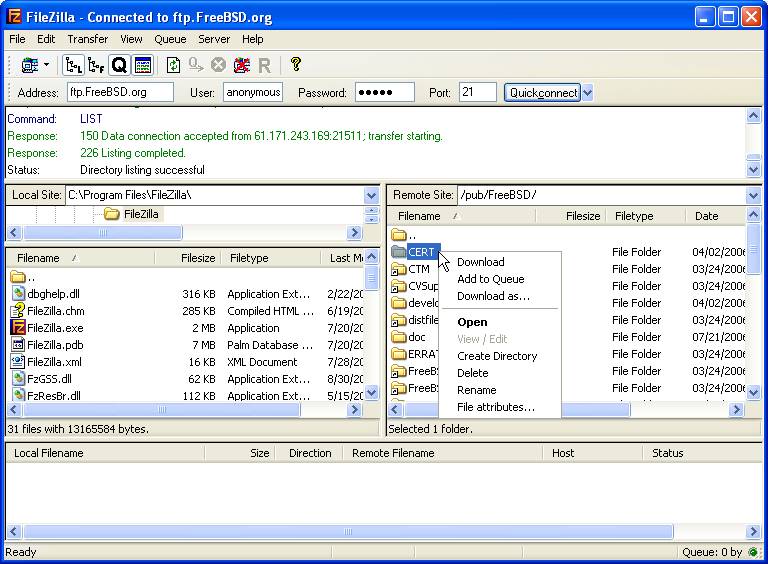Toggle the message log view icon
Viewport: 768px width, 564px height.
[143, 65]
